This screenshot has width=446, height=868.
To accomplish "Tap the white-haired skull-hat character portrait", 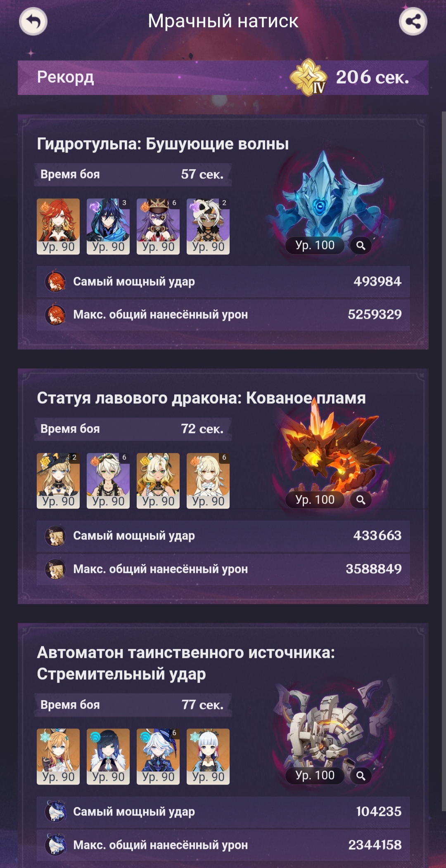I will pos(208,226).
